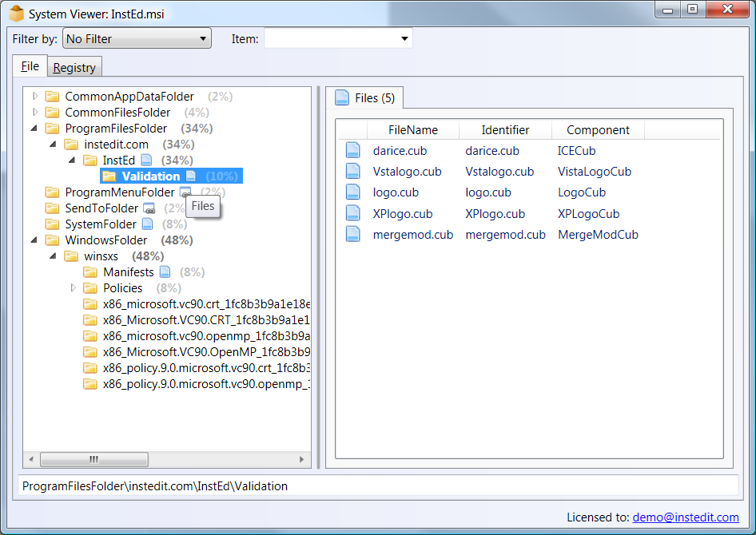
Task: Switch to the Registry tab
Action: coord(74,67)
